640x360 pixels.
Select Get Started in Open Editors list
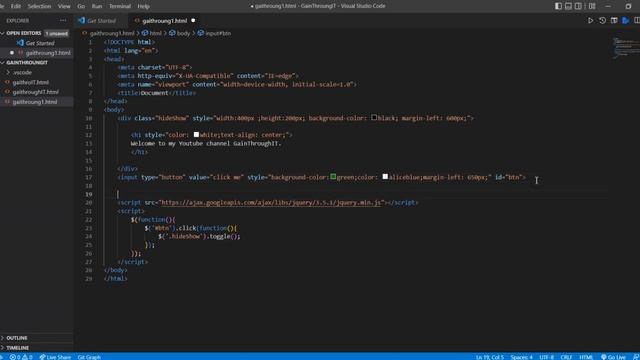(40, 43)
